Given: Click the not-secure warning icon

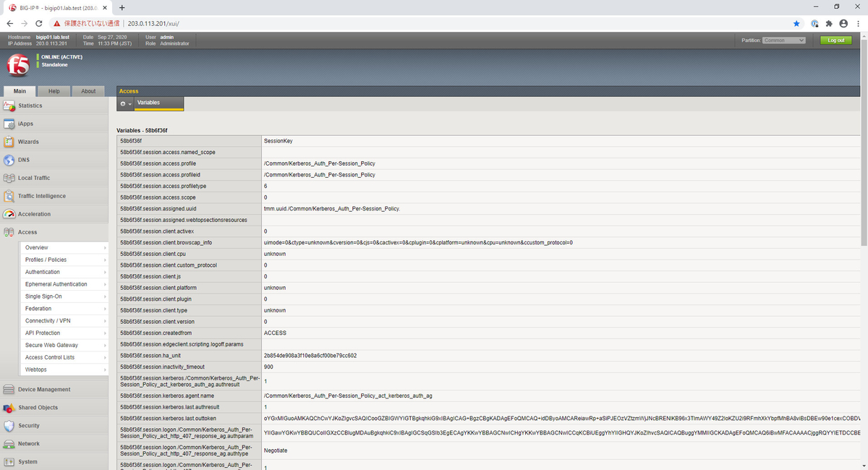Looking at the screenshot, I should point(56,23).
